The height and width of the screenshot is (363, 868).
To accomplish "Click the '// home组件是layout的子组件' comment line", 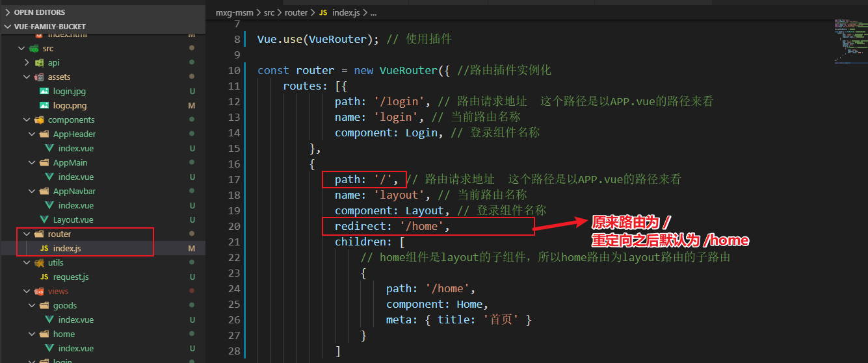I will (546, 257).
